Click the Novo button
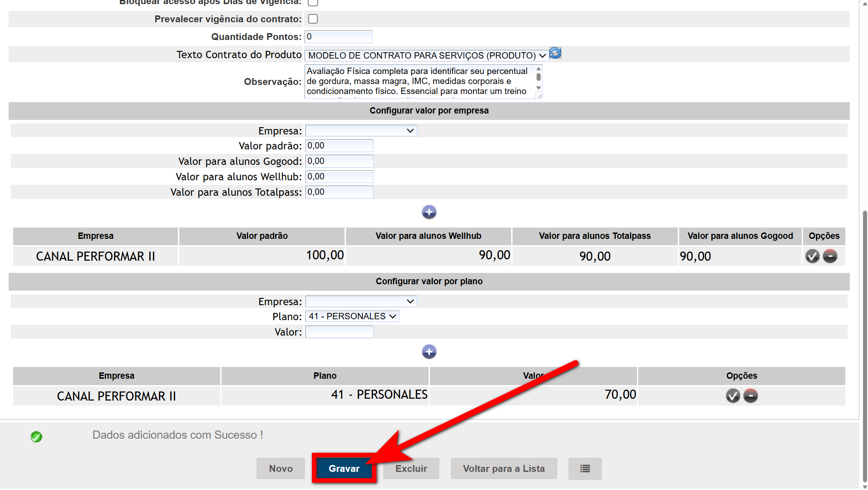 tap(281, 469)
